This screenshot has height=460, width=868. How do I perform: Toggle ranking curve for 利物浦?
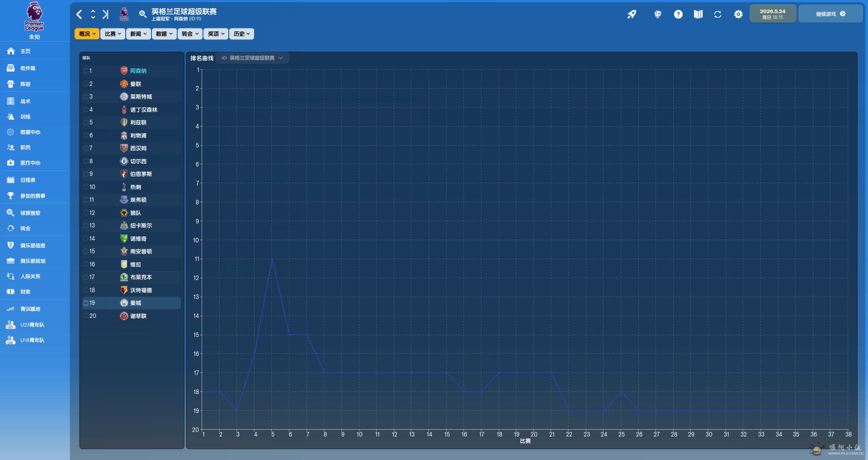coord(86,136)
